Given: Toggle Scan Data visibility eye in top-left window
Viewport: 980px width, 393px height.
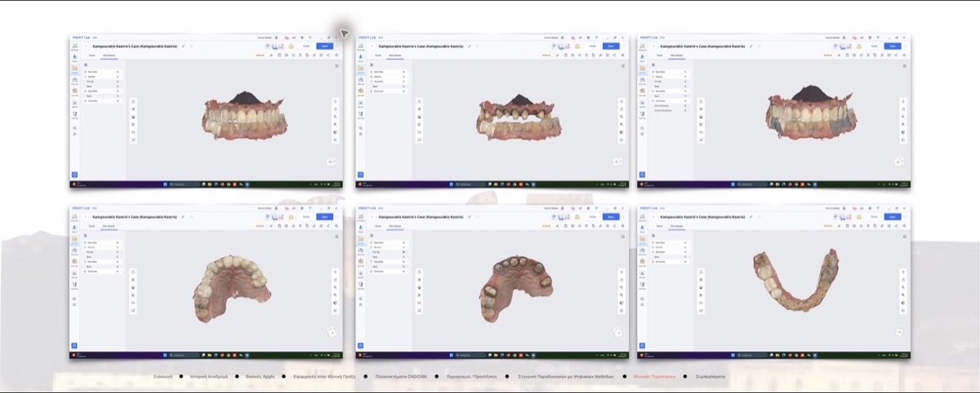Looking at the screenshot, I should (118, 72).
